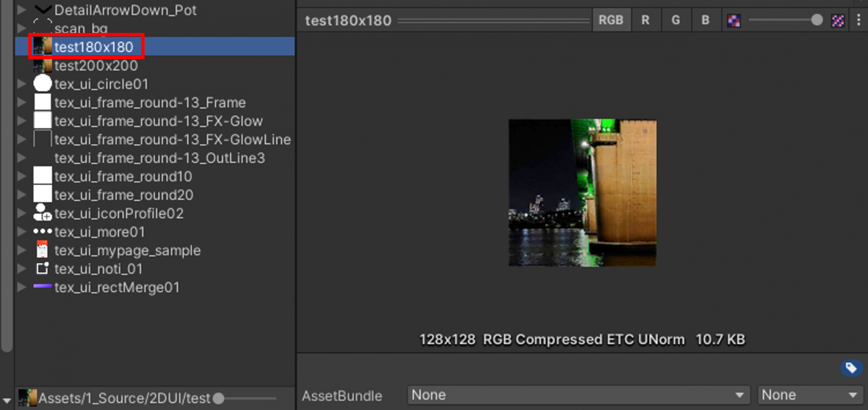868x410 pixels.
Task: Expand the tex_ui_iconProfile02 asset
Action: click(21, 213)
